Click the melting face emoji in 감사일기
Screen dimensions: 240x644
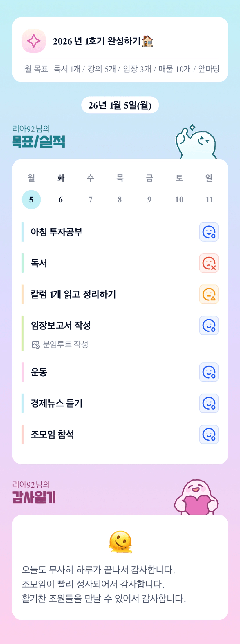(x=120, y=542)
